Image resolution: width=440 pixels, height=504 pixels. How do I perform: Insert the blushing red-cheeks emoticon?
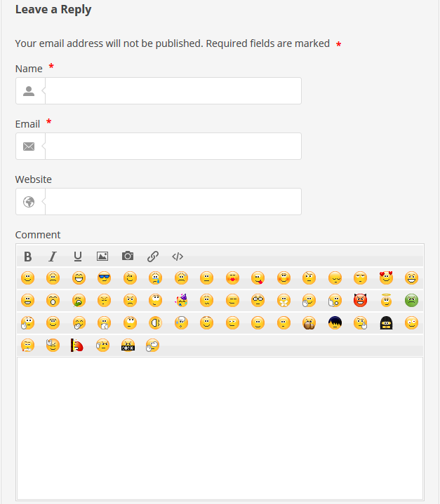pyautogui.click(x=284, y=278)
